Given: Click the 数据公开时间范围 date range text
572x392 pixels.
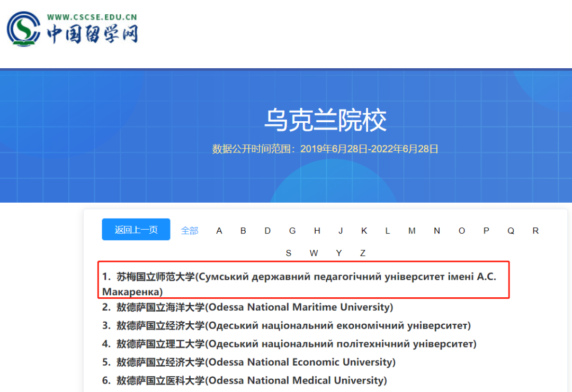Looking at the screenshot, I should click(325, 149).
